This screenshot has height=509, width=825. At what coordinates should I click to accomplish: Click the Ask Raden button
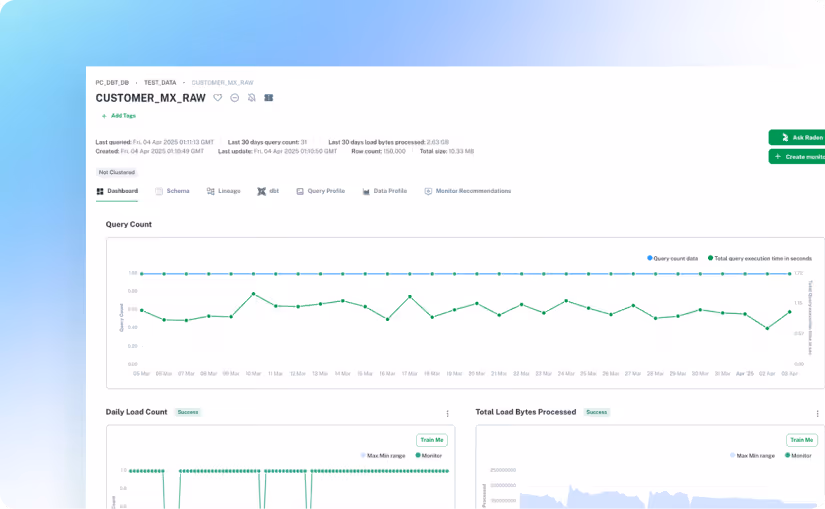coord(797,137)
